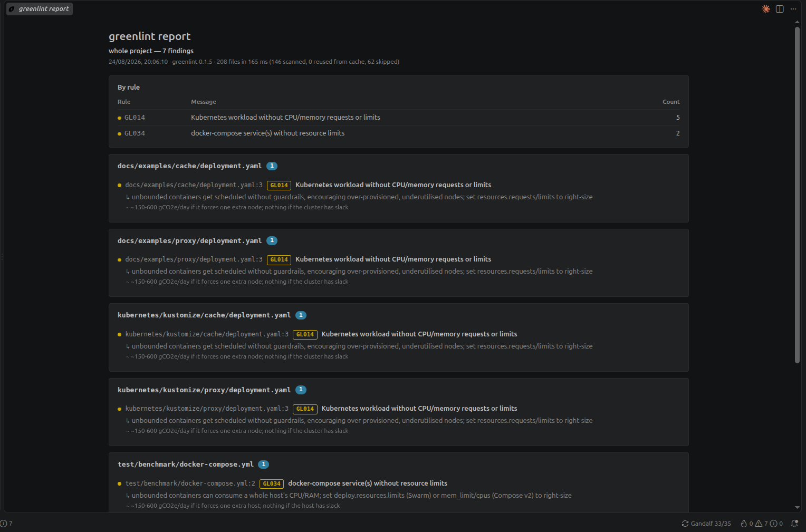
Task: Click the GL014 badge in the kustomize/cache finding
Action: (x=305, y=334)
